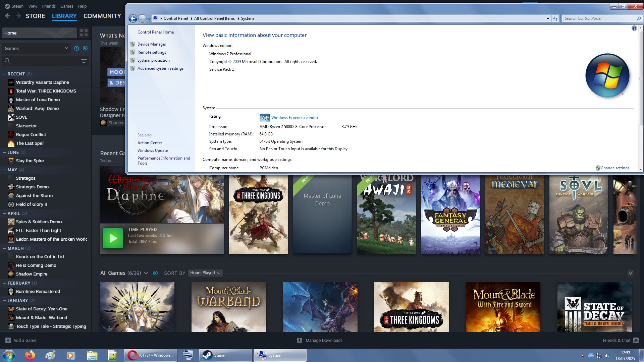Collapse the FEBRUARY category
This screenshot has width=644, height=362.
click(4, 283)
